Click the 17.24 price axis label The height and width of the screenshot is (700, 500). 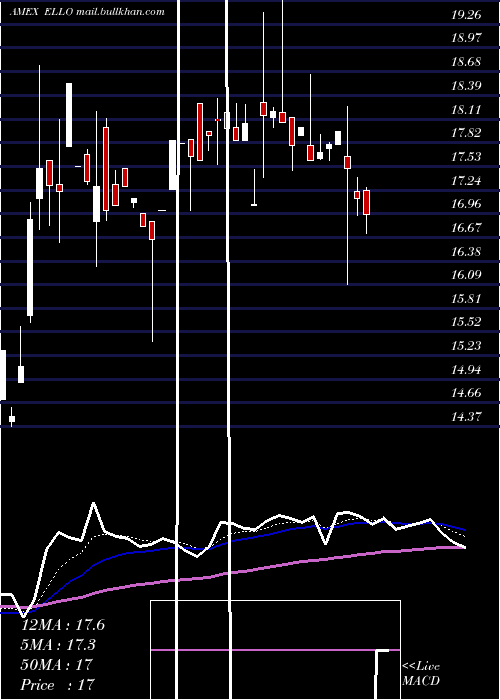[466, 181]
